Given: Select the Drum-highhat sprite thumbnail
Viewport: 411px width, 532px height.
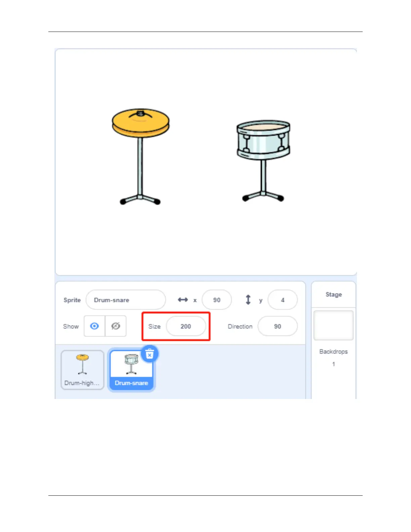Looking at the screenshot, I should [x=82, y=370].
